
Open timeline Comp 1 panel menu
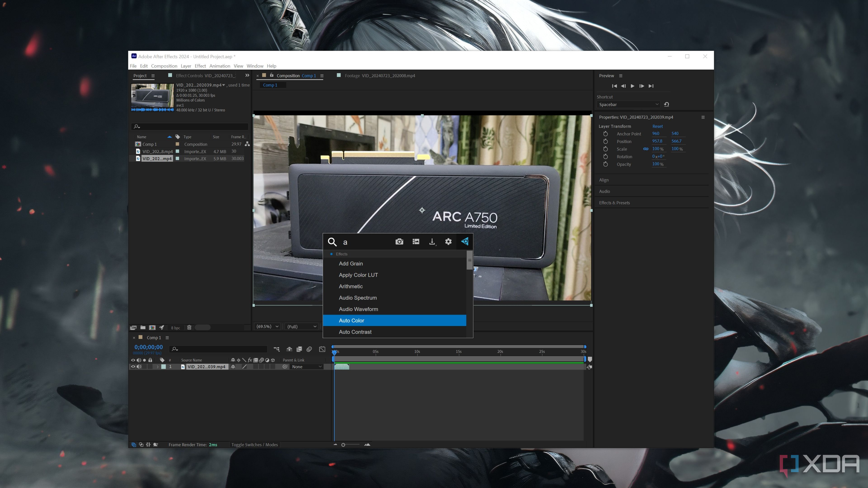click(x=167, y=338)
